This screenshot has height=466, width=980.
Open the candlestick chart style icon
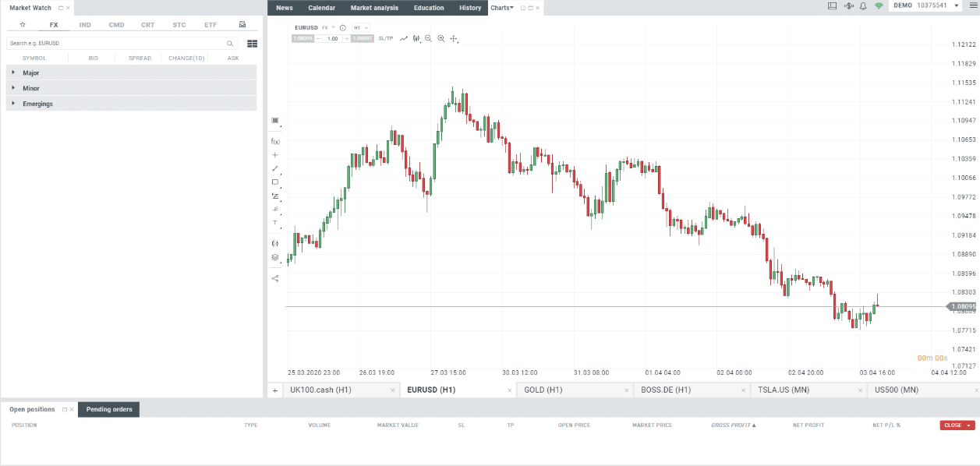pos(416,38)
